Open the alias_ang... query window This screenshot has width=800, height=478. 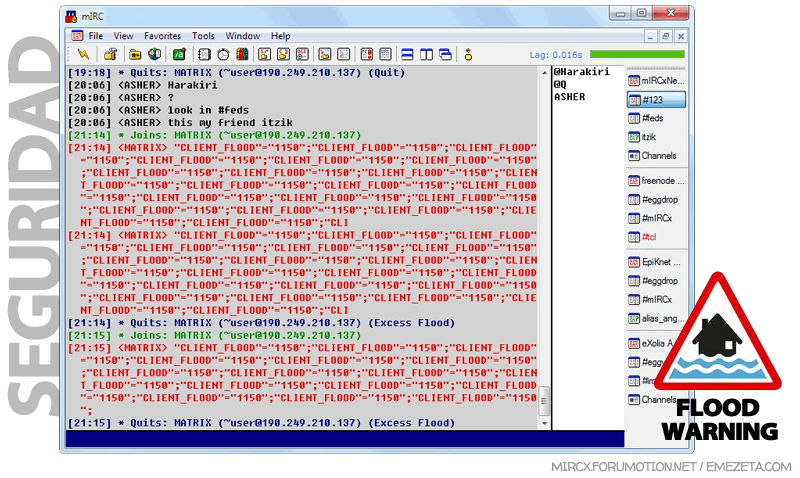(656, 318)
